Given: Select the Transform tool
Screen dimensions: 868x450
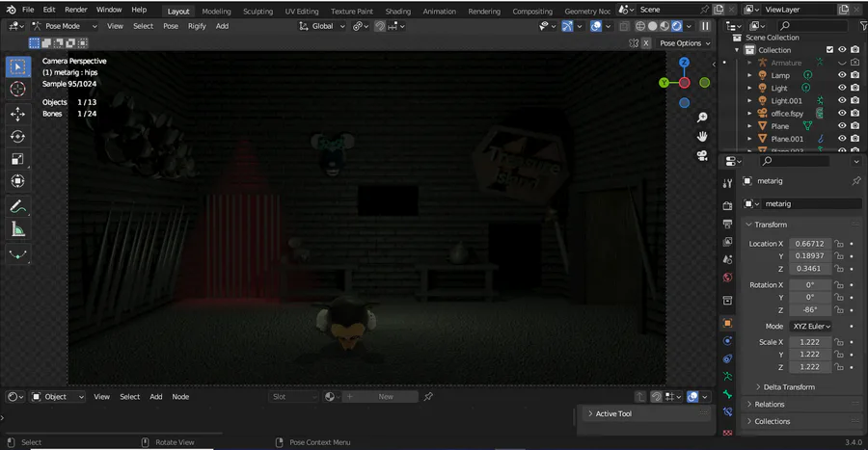Looking at the screenshot, I should tap(17, 181).
